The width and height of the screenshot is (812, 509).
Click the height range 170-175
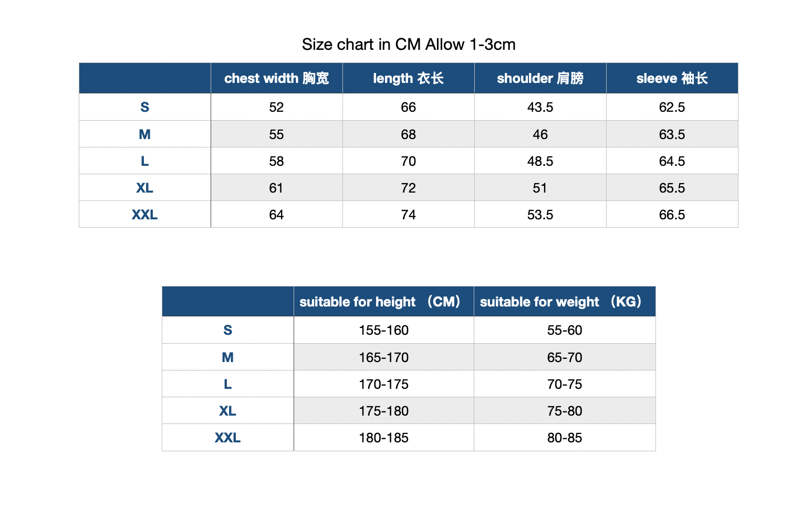[x=384, y=384]
